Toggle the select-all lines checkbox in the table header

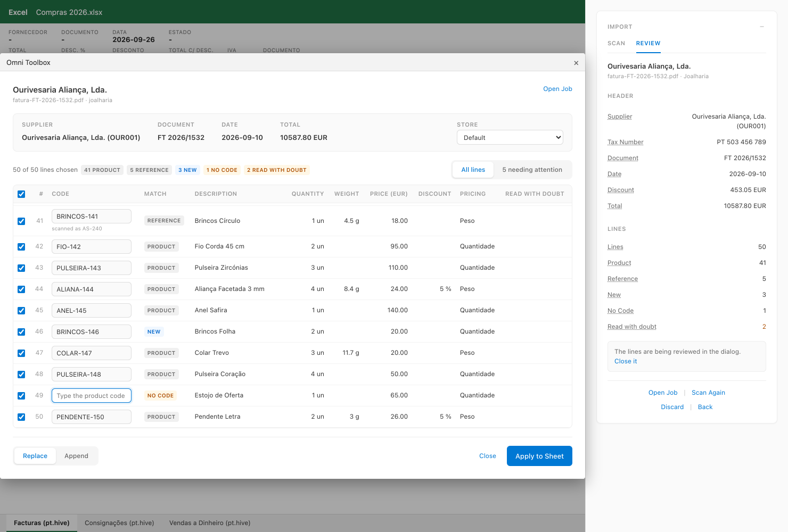coord(21,194)
